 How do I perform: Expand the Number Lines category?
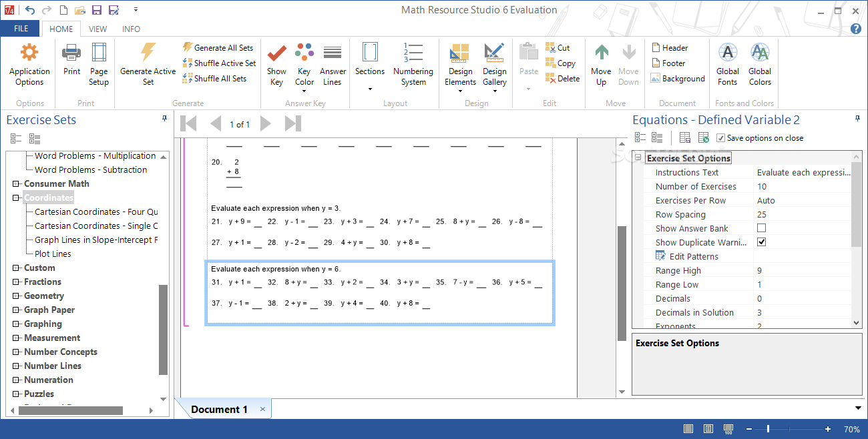tap(16, 366)
